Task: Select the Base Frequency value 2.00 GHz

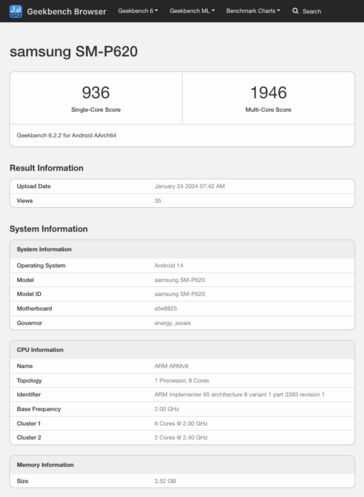Action: [x=167, y=409]
